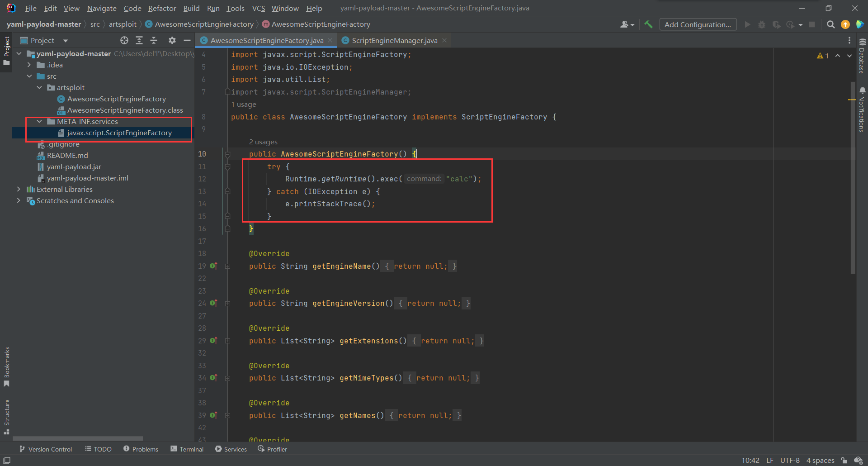Expand External Libraries node
868x466 pixels.
click(x=19, y=189)
